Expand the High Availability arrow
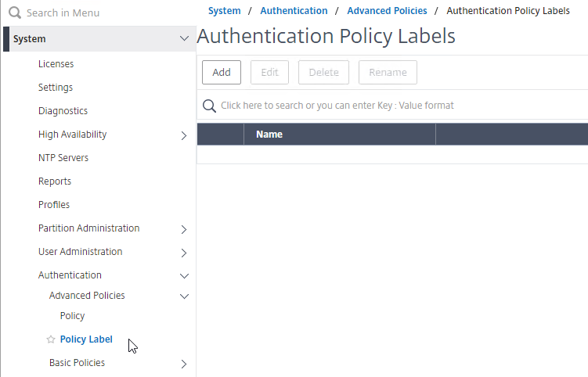Viewport: 588px width, 377px height. coord(184,135)
